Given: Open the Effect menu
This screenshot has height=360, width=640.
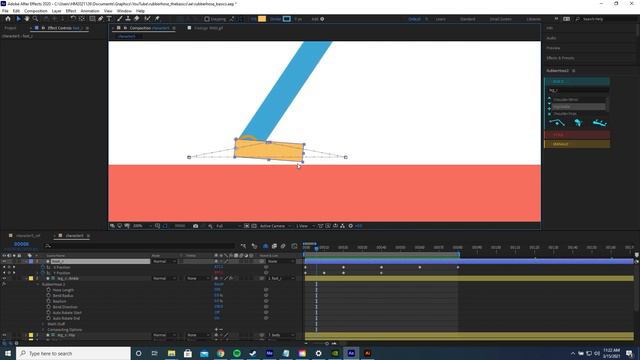Looking at the screenshot, I should [x=71, y=11].
